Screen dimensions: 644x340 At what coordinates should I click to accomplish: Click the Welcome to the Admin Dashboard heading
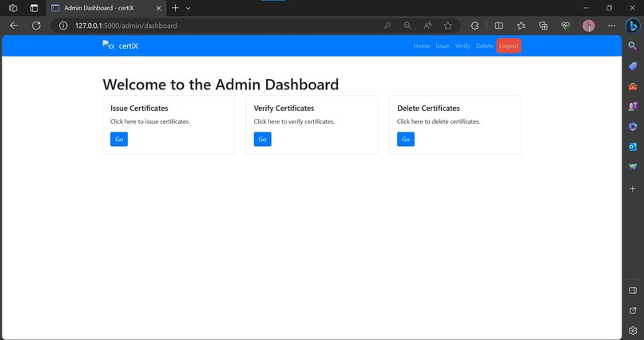pos(221,85)
